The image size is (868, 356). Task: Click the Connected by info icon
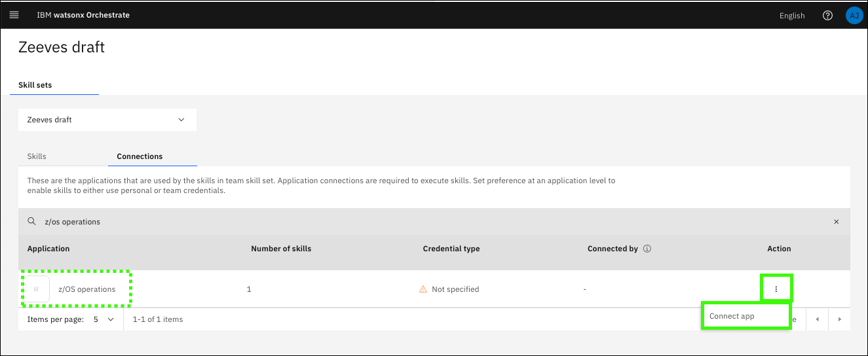coord(647,249)
